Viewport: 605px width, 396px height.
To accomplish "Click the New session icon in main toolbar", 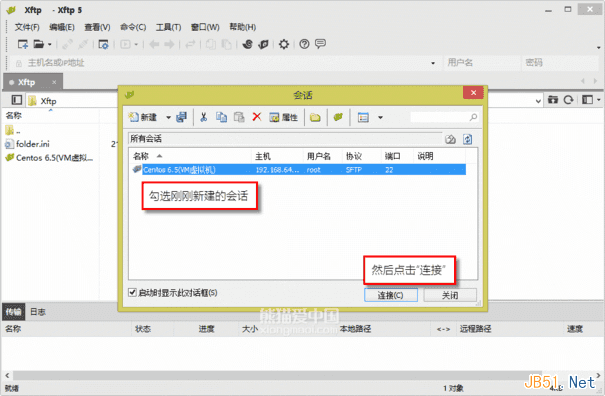I will point(23,44).
